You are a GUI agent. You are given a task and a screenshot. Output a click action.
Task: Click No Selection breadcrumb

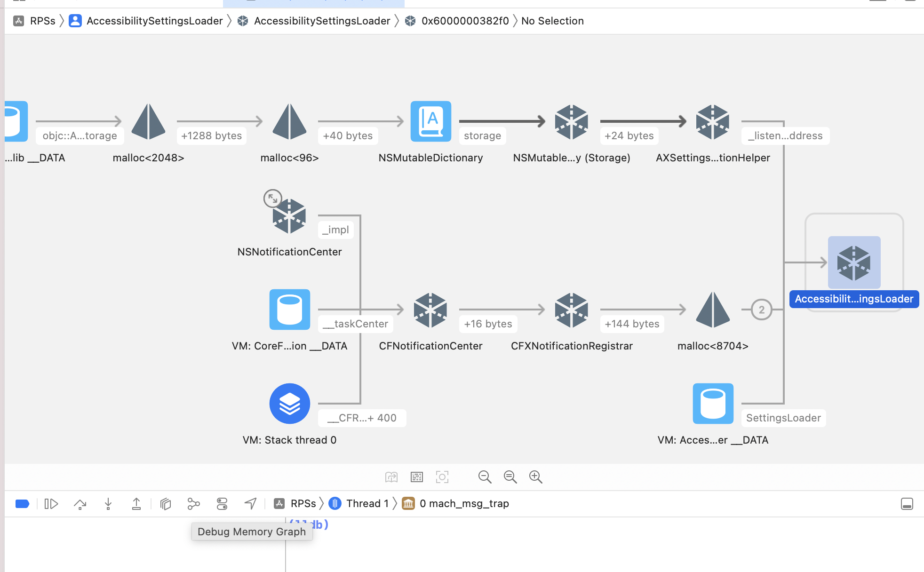pyautogui.click(x=552, y=21)
